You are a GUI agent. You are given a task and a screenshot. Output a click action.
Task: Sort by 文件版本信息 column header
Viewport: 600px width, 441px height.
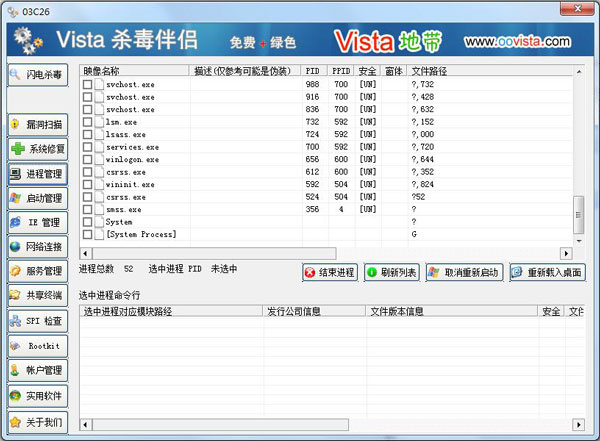452,311
